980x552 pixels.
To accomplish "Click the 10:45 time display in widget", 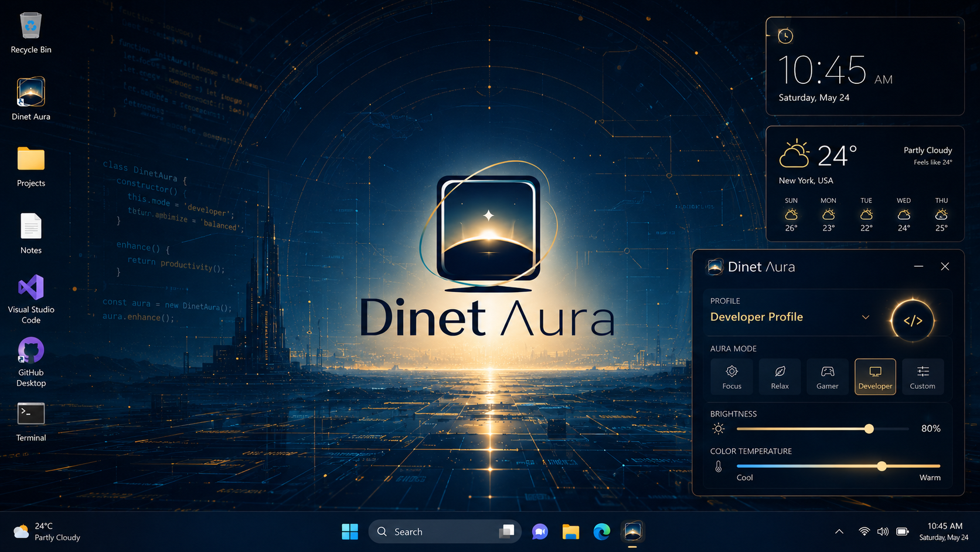I will coord(822,70).
